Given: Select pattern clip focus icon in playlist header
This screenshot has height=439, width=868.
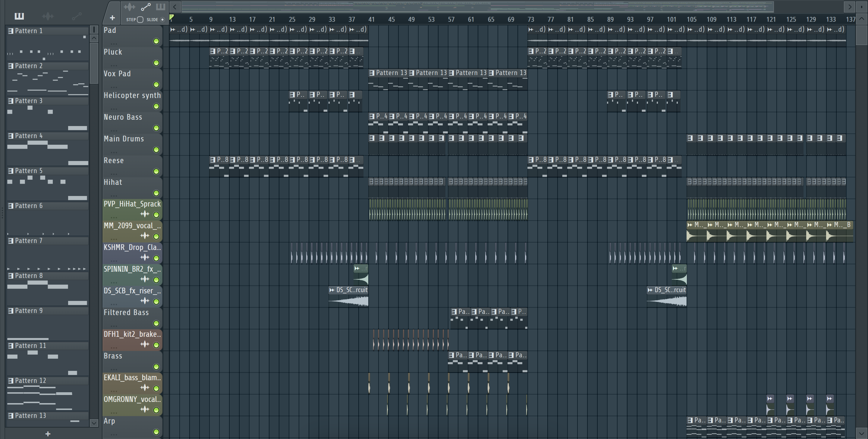Looking at the screenshot, I should (x=160, y=7).
